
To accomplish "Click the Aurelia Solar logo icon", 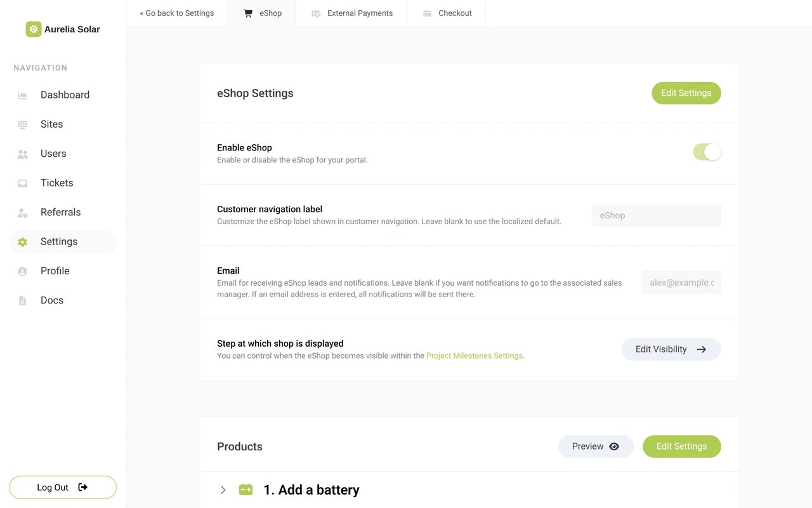I will [34, 29].
